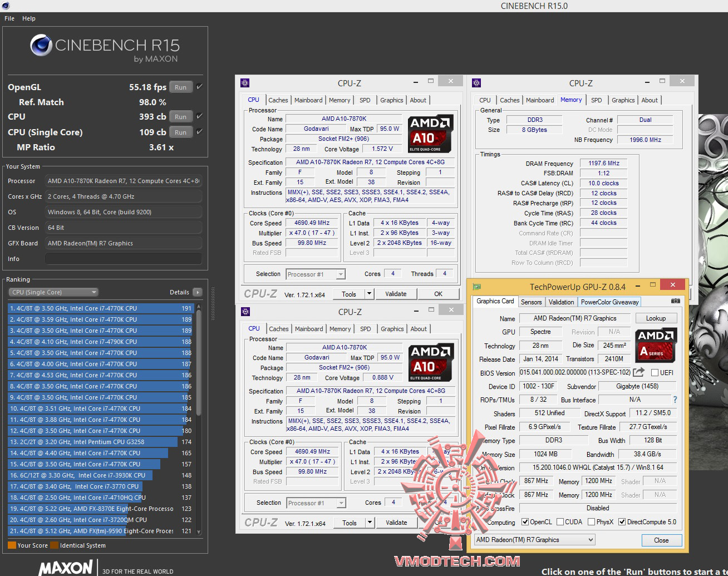Switch to Sensors tab in GPU-Z
Image resolution: width=728 pixels, height=576 pixels.
(531, 302)
